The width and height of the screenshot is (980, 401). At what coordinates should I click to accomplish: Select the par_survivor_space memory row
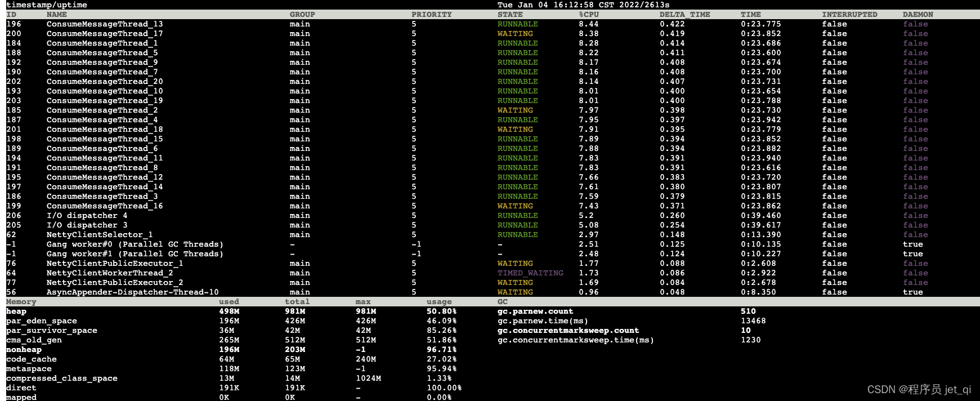52,331
